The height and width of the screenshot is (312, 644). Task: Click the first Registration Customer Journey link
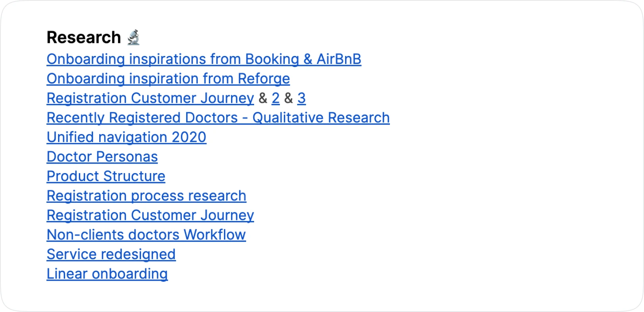(150, 98)
